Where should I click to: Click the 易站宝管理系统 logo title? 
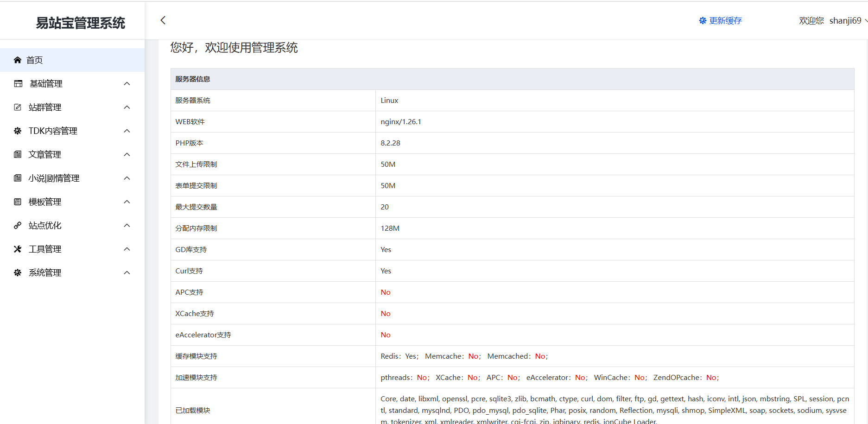[81, 23]
